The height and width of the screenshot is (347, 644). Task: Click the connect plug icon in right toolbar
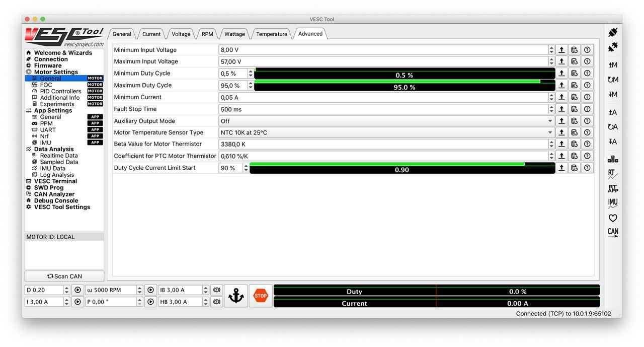(x=612, y=33)
